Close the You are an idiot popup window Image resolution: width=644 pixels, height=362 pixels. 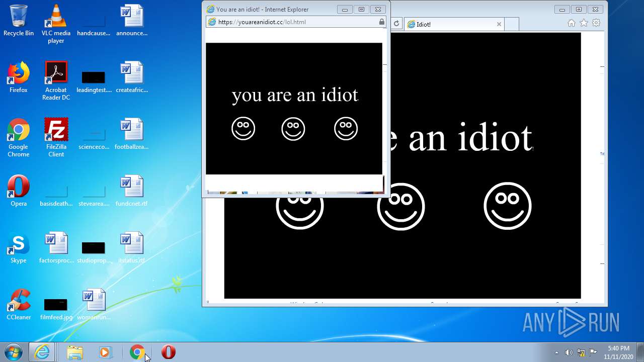[x=378, y=9]
